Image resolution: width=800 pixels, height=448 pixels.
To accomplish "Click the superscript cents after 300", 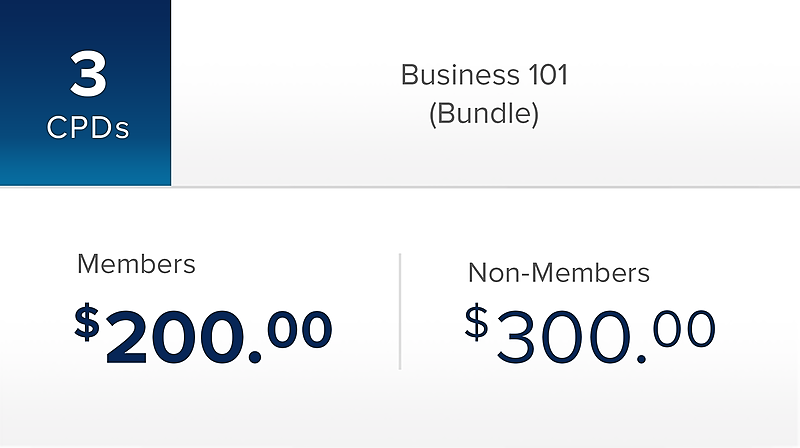I will 685,329.
